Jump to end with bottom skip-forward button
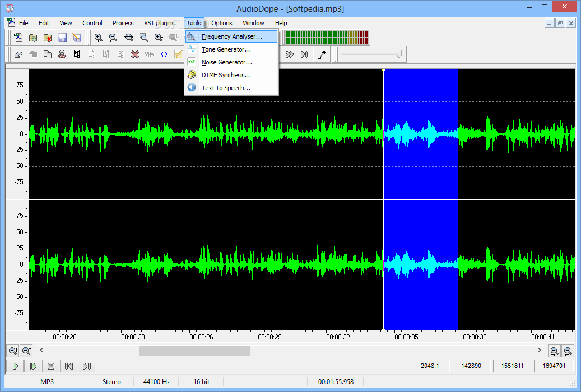Viewport: 581px width, 392px height. tap(87, 366)
